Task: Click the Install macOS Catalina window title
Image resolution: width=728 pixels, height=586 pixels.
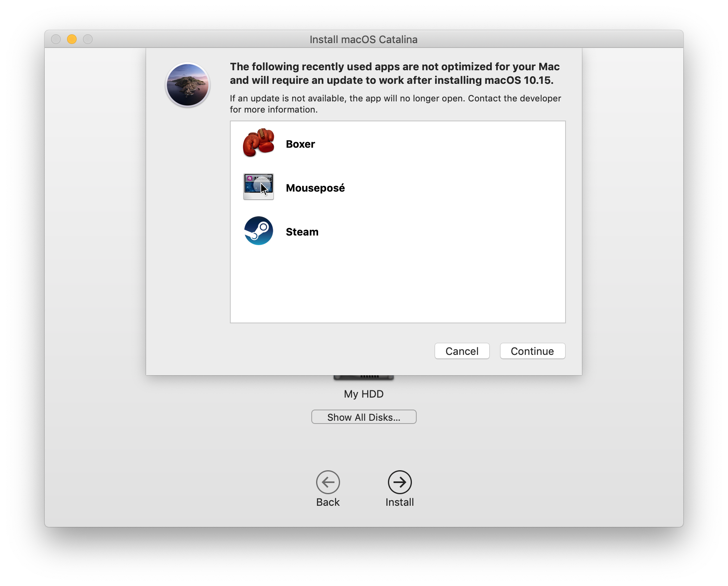Action: (364, 40)
